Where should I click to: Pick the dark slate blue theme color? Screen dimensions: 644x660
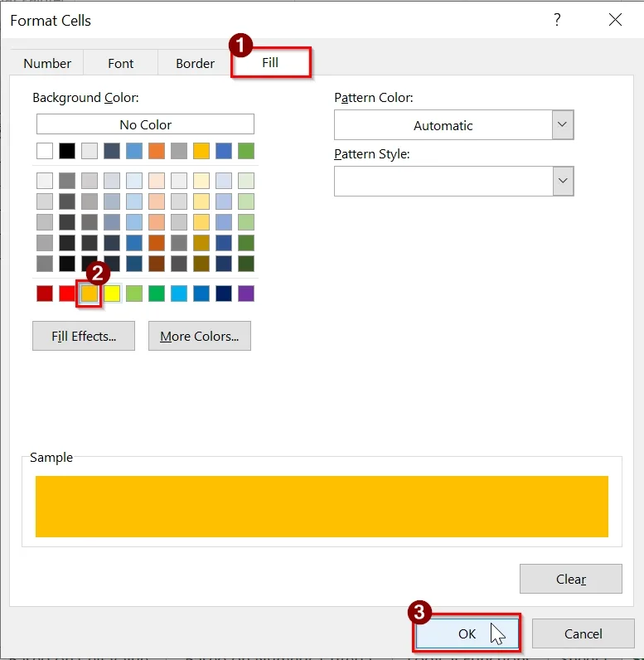112,151
